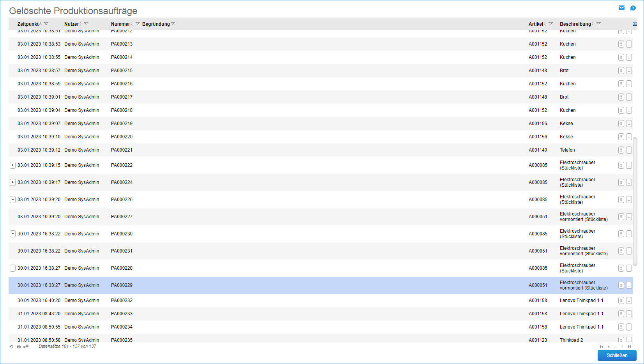
Task: Click exclamation icon for PA000234
Action: pyautogui.click(x=621, y=327)
